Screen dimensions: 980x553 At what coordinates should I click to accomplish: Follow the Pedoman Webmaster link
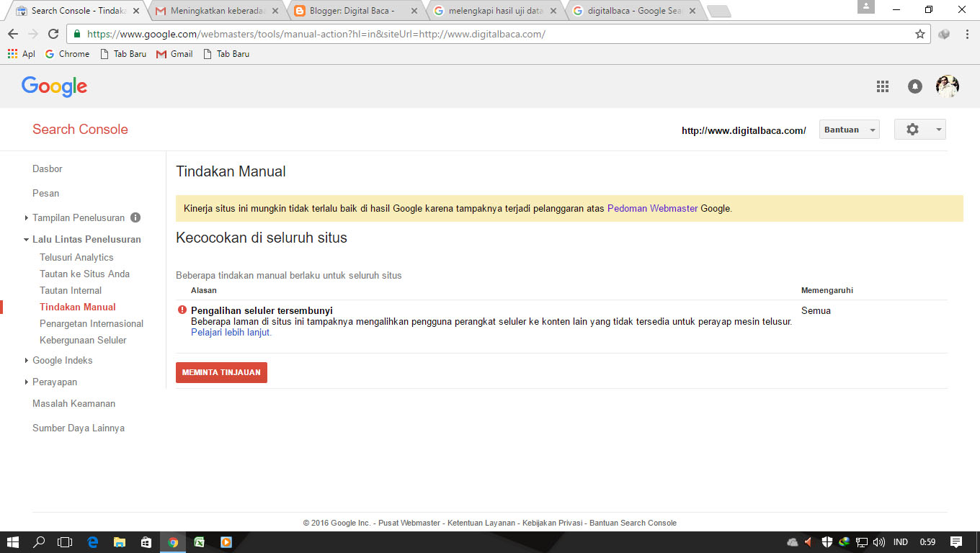click(652, 208)
